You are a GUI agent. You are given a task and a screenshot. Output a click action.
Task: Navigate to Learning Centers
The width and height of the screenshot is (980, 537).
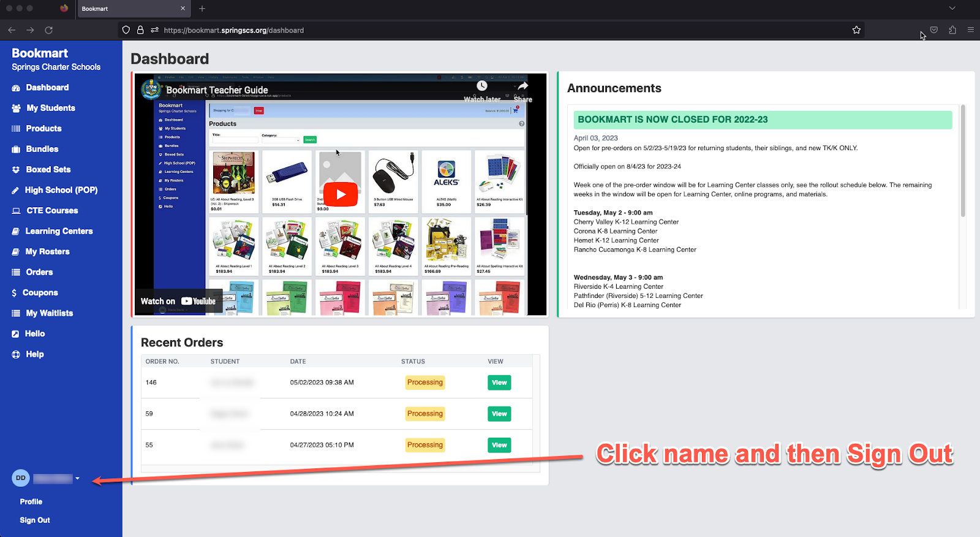(x=59, y=231)
